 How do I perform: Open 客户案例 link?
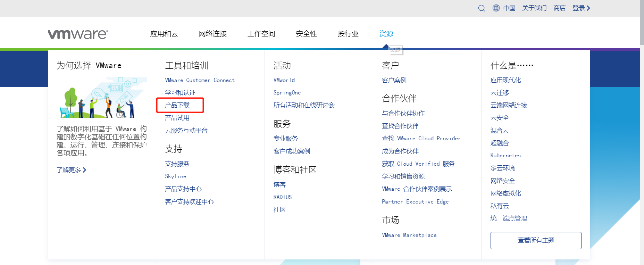point(394,80)
